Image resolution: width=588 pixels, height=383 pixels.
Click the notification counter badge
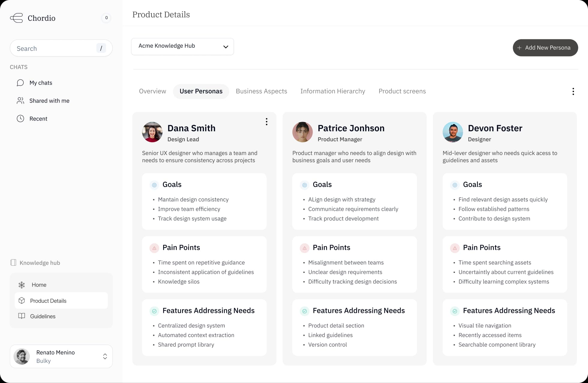(x=106, y=18)
